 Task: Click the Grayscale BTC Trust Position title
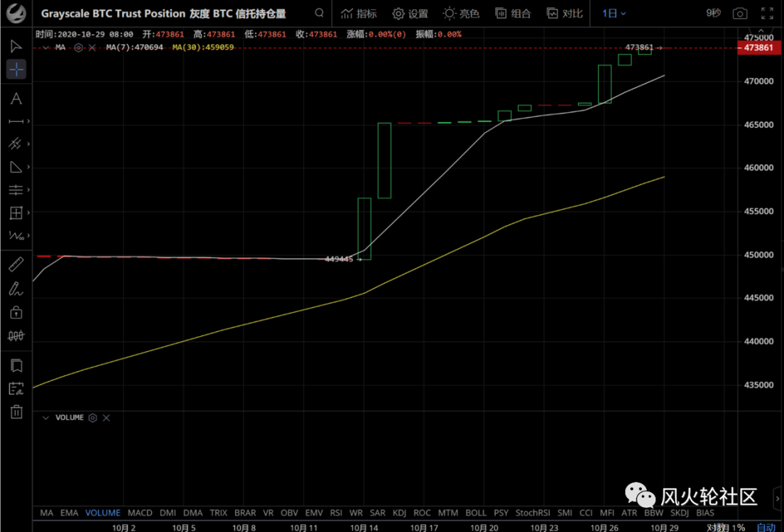(x=163, y=14)
